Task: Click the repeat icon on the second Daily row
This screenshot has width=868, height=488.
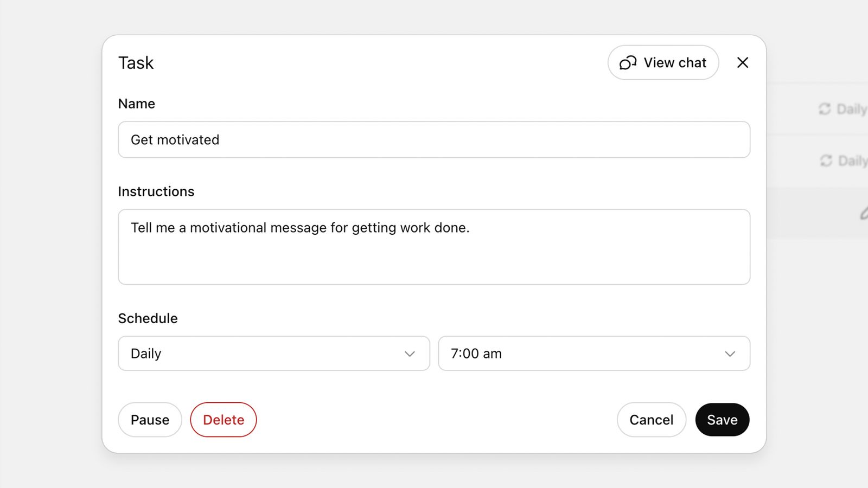Action: (826, 160)
